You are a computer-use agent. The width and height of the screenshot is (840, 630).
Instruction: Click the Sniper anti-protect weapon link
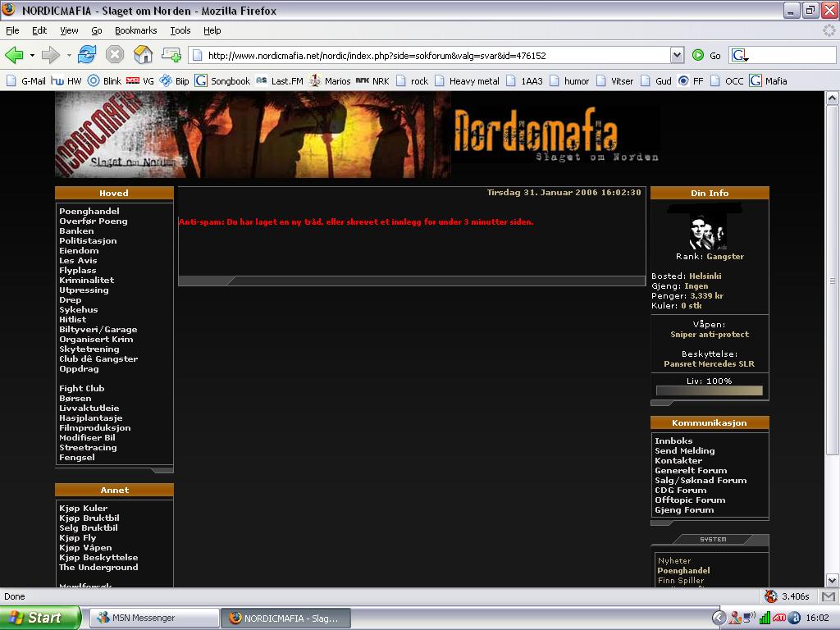[710, 335]
